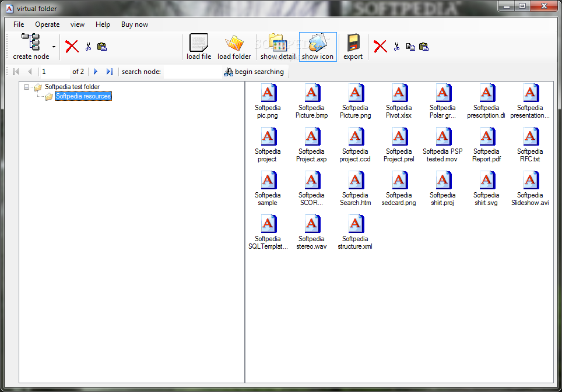The image size is (562, 392).
Task: Go to the previous page
Action: [x=30, y=72]
